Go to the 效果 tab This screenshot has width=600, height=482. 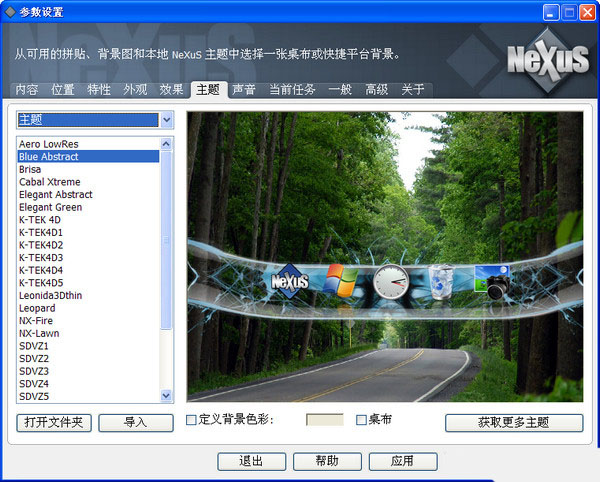click(x=171, y=90)
